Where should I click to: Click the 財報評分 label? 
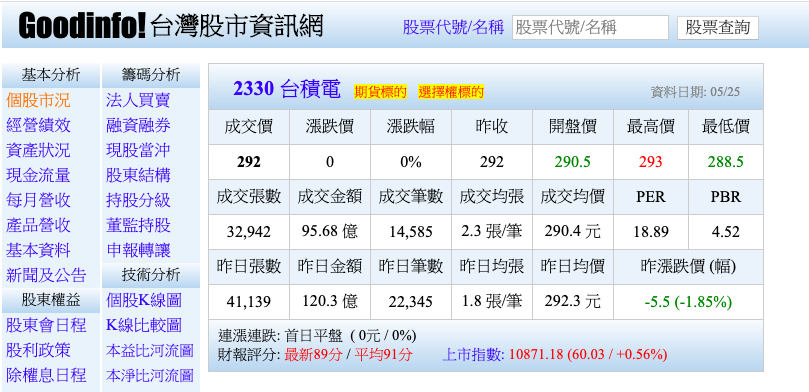[249, 355]
